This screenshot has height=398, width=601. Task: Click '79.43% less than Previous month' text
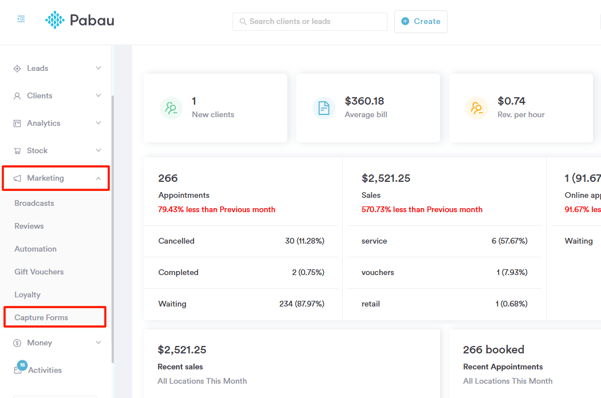(x=217, y=209)
